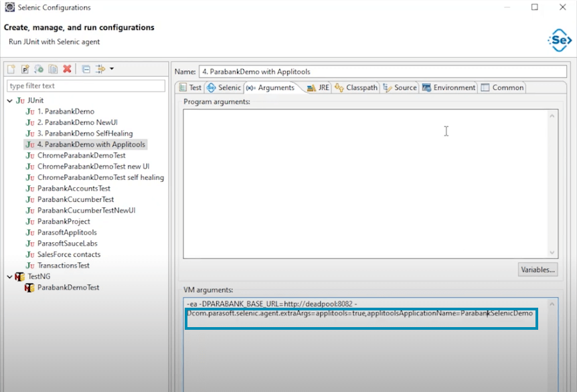Click the TestNG category label

[39, 276]
